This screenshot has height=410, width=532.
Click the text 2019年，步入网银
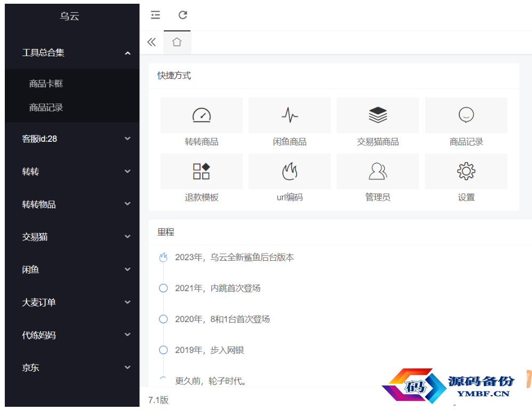(x=209, y=350)
